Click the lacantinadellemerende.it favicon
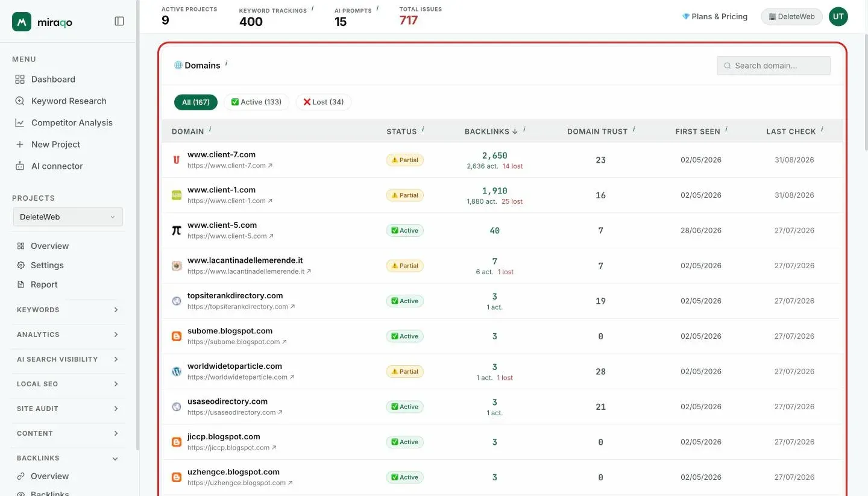This screenshot has height=496, width=868. (177, 266)
